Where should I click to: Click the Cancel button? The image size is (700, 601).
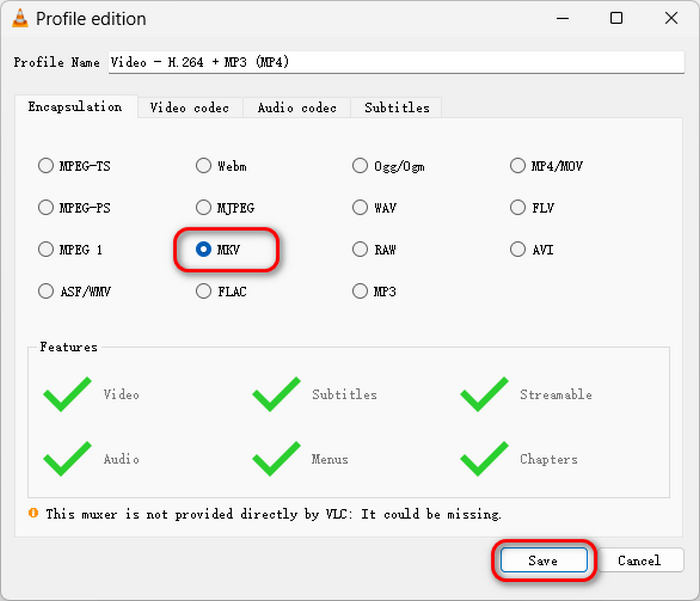pos(639,560)
